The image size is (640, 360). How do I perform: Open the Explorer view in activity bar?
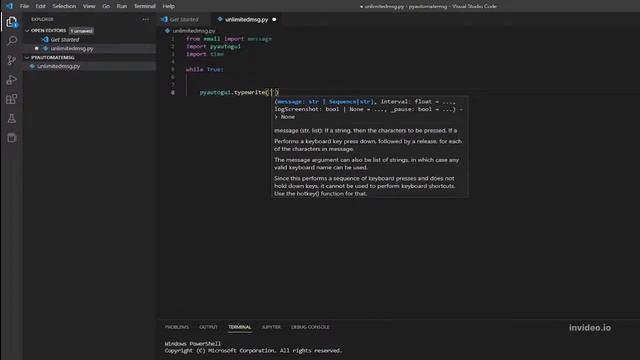coord(11,22)
